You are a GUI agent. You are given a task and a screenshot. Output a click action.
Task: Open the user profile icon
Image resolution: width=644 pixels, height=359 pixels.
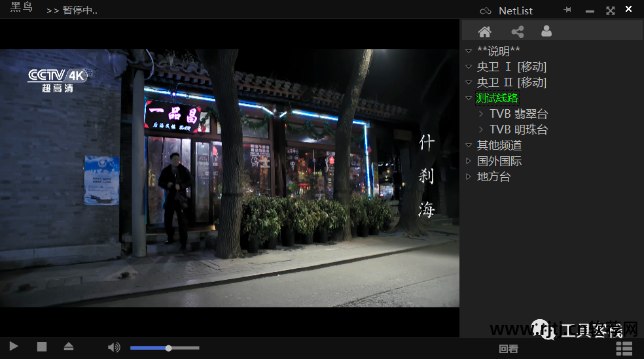546,31
